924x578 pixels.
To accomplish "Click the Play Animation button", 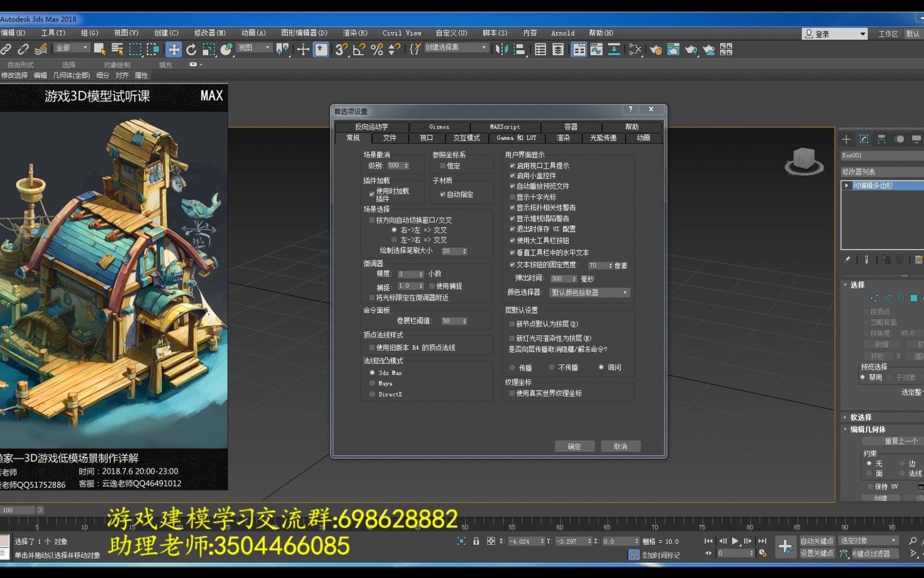I will point(735,541).
